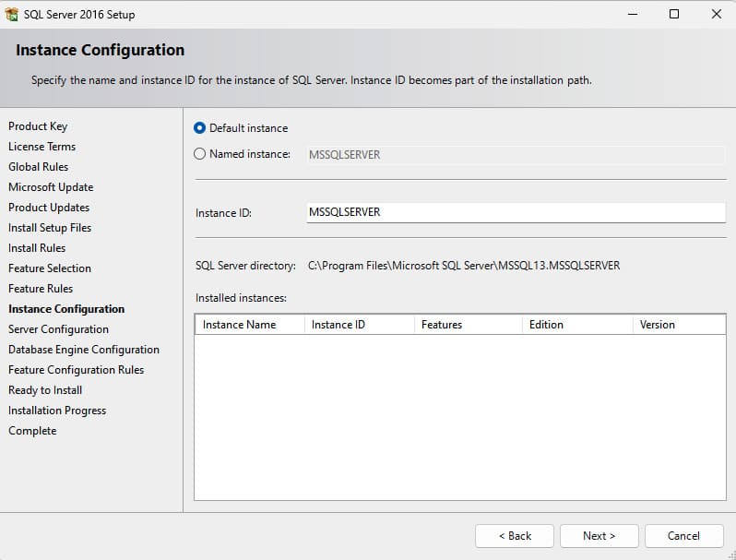Viewport: 736px width, 560px height.
Task: Go back with the Back button
Action: [x=515, y=536]
